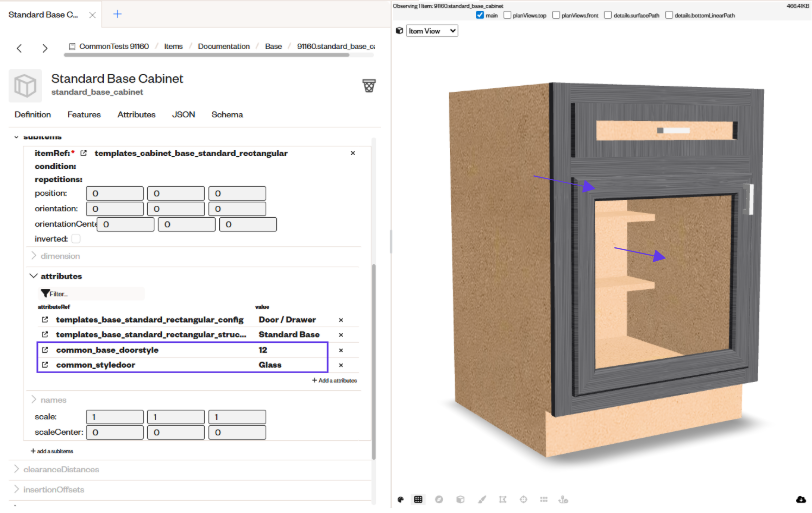812x513 pixels.
Task: Enable the details.bottomLinearPath checkbox
Action: pyautogui.click(x=669, y=15)
